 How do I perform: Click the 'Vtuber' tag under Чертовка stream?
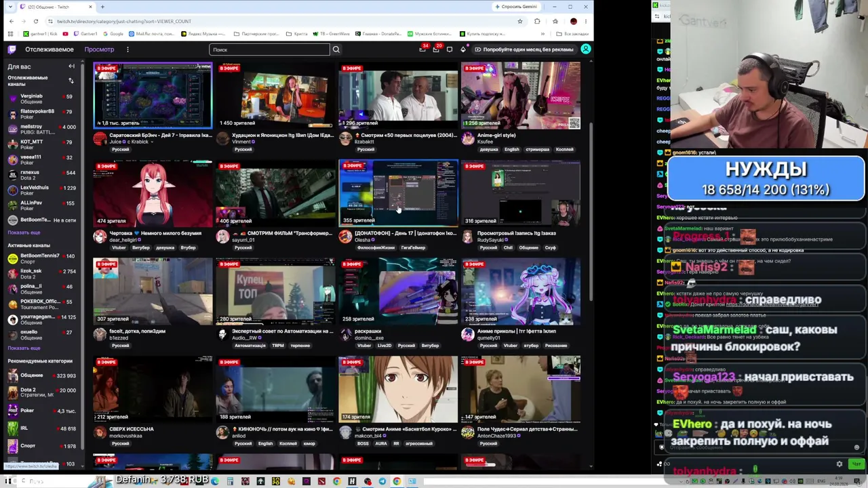119,247
